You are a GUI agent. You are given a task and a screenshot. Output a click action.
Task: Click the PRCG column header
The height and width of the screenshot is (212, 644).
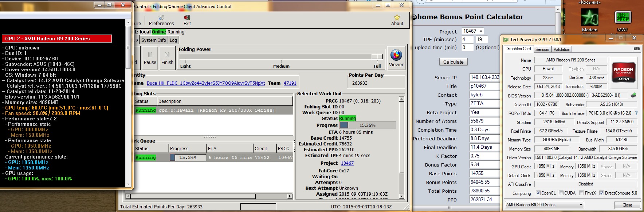pyautogui.click(x=284, y=148)
